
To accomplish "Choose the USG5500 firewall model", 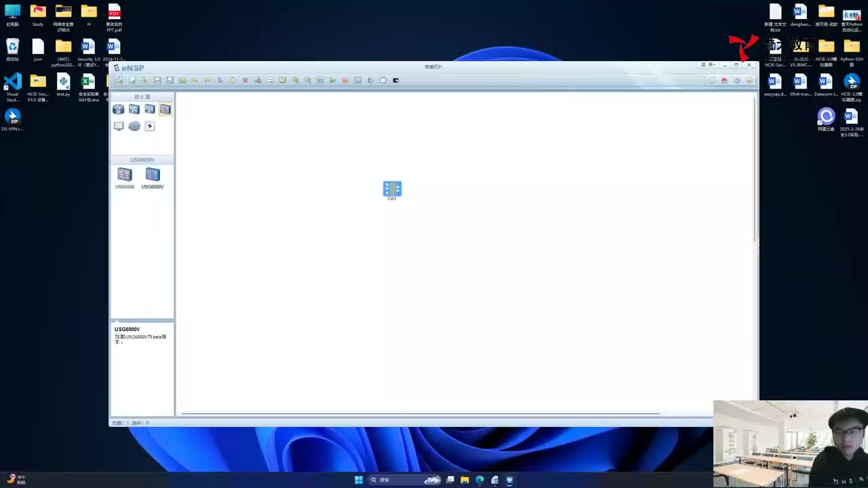I will point(125,178).
